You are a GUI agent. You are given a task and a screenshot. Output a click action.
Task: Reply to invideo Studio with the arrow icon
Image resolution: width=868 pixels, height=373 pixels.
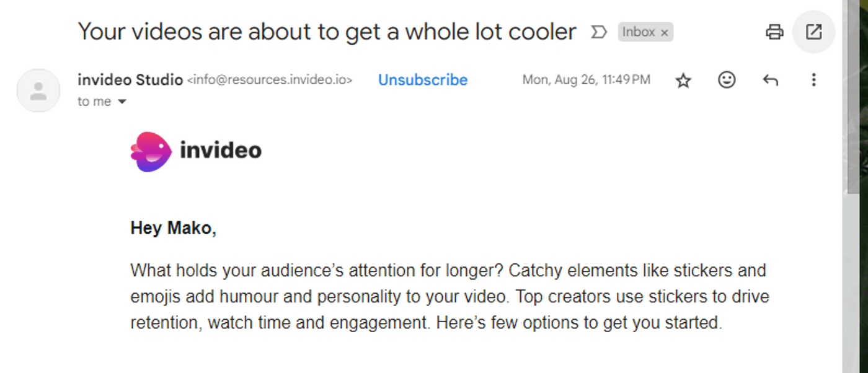coord(770,80)
